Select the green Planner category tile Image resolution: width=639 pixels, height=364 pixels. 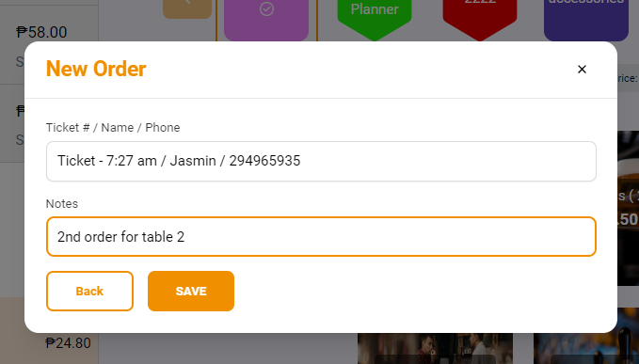[375, 18]
